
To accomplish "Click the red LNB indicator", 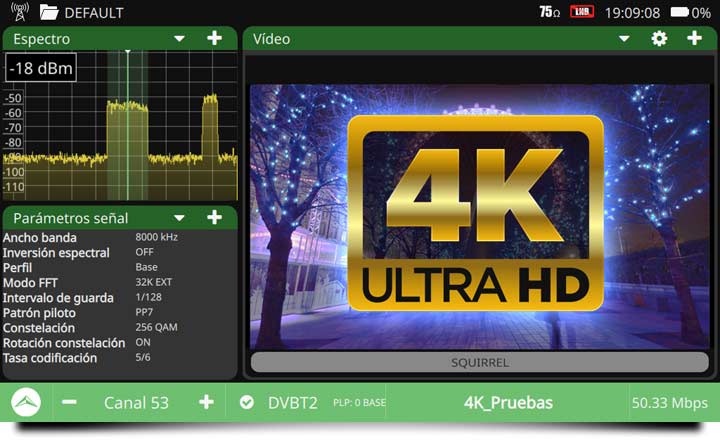I will [582, 12].
